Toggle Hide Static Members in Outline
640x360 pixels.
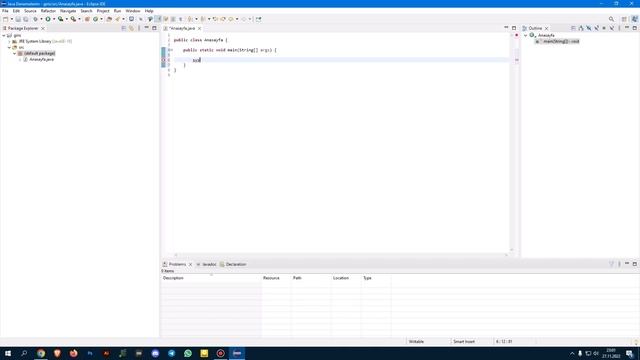(x=597, y=28)
